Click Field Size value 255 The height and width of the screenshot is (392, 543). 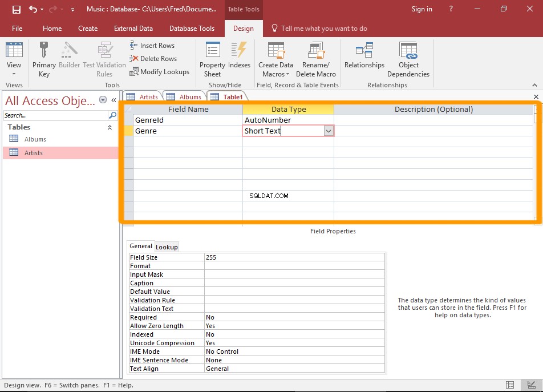294,257
